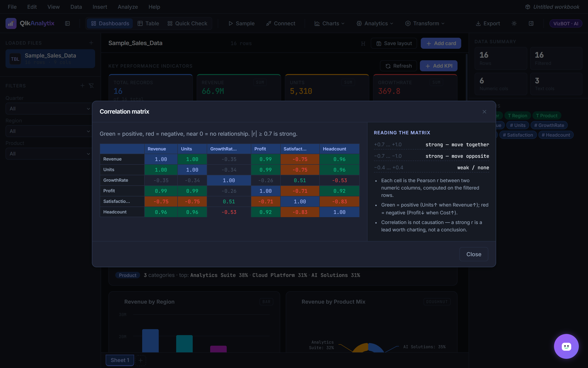Image resolution: width=588 pixels, height=368 pixels.
Task: Refresh the key performance indicators
Action: (399, 66)
